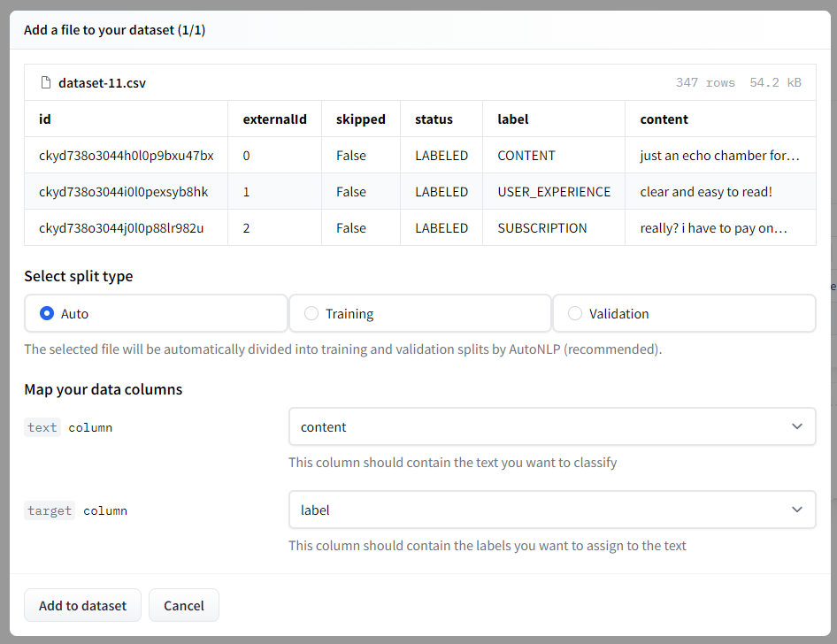Select the USER_EXPERIENCE label cell
This screenshot has height=644, width=837.
click(x=554, y=192)
